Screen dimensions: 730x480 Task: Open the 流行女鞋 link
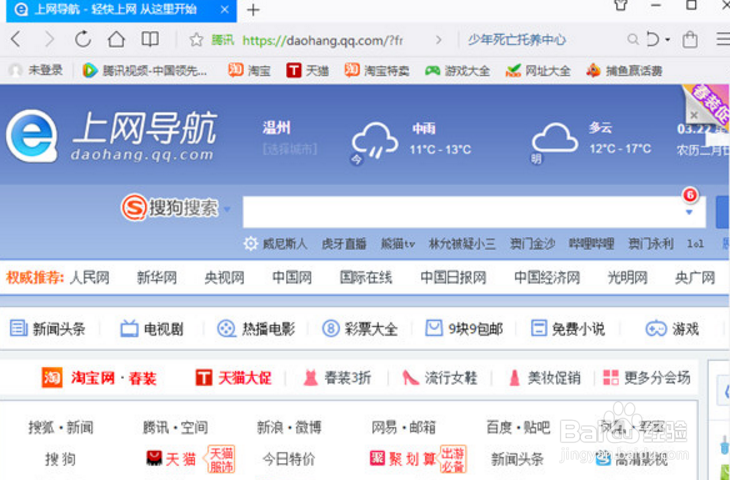point(440,378)
